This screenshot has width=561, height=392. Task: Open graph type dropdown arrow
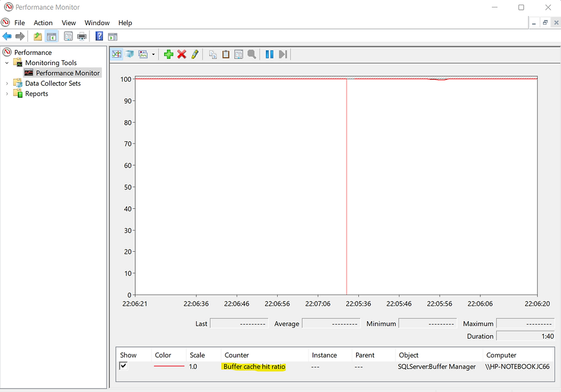[153, 54]
